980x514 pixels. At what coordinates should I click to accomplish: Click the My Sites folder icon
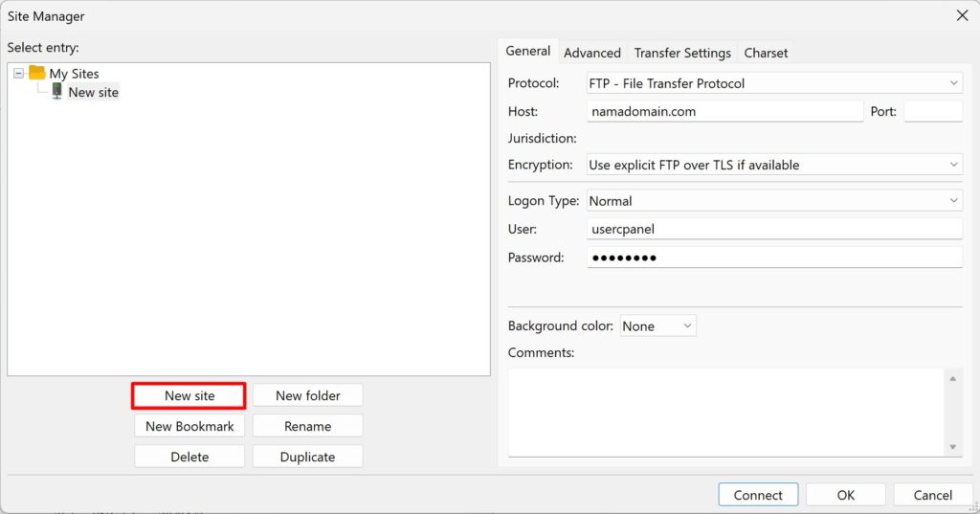37,73
